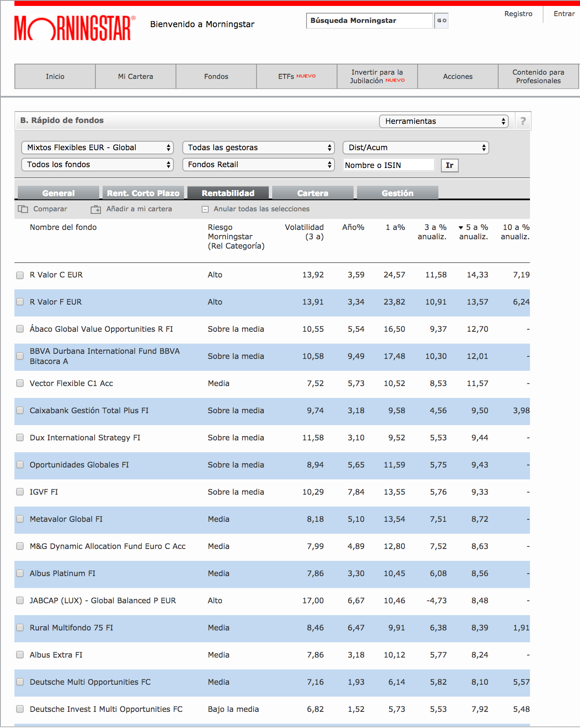Open Invertir para la Jubilación menu
Image resolution: width=580 pixels, height=728 pixels.
[x=377, y=76]
